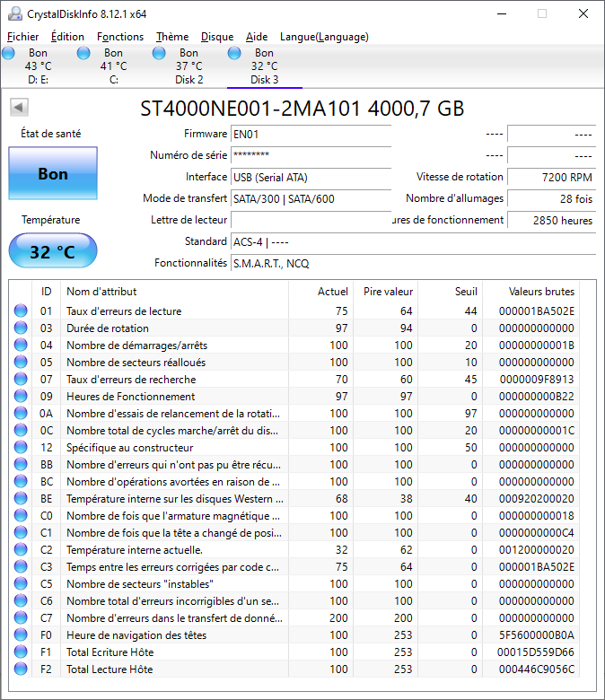Click status orb for attribute 03 Durée de rotation
Image resolution: width=605 pixels, height=700 pixels.
pyautogui.click(x=21, y=328)
